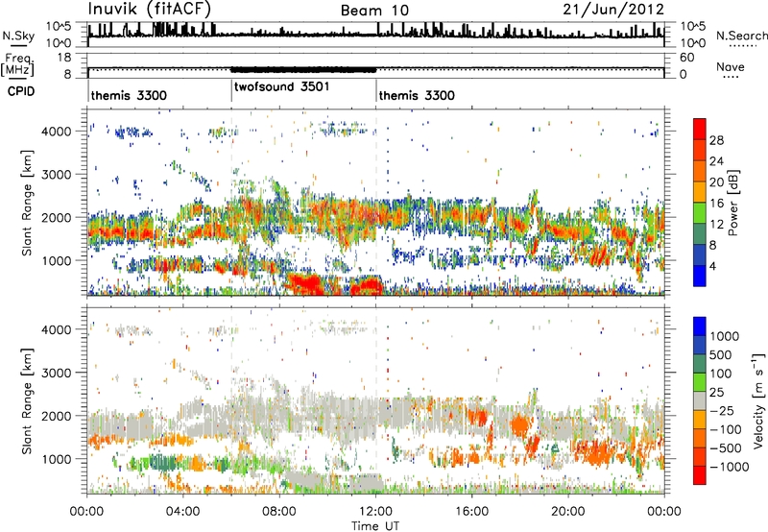The width and height of the screenshot is (768, 532).
Task: Click the 'N.Search' legend label
Action: pyautogui.click(x=741, y=36)
